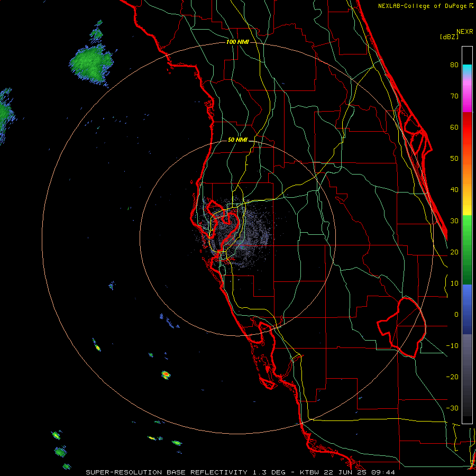Click the 40 value on dBZ scale
476x476 pixels.
tap(454, 190)
